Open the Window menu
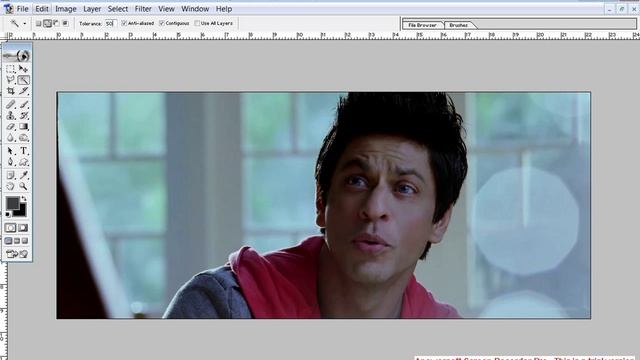Viewport: 640px width, 360px height. pos(195,9)
